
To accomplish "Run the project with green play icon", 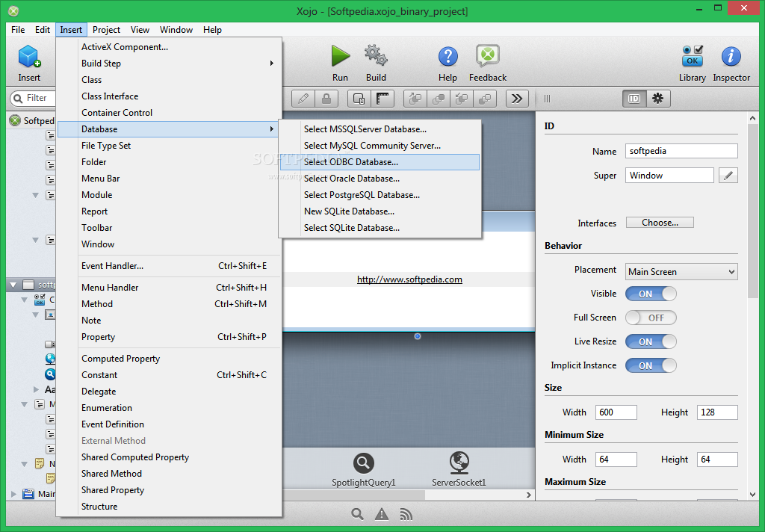I will (340, 55).
